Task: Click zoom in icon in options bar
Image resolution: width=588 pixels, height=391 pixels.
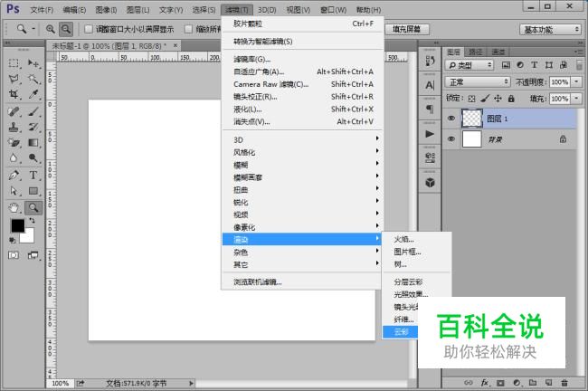Action: click(x=51, y=29)
